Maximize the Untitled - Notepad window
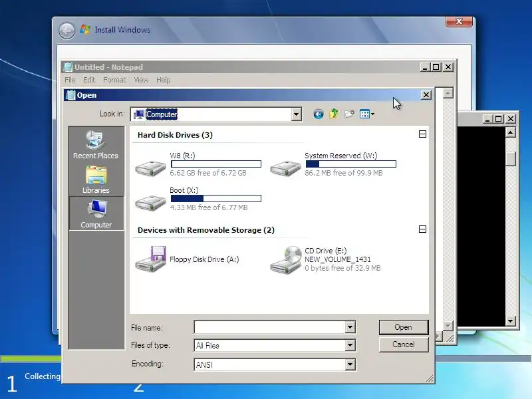532x399 pixels. click(436, 67)
